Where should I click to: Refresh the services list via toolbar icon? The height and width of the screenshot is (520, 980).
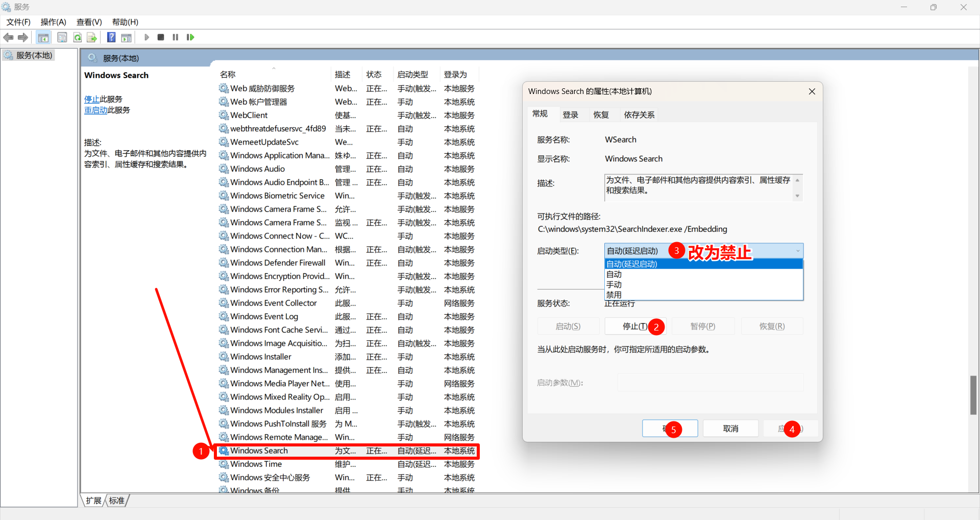(77, 37)
